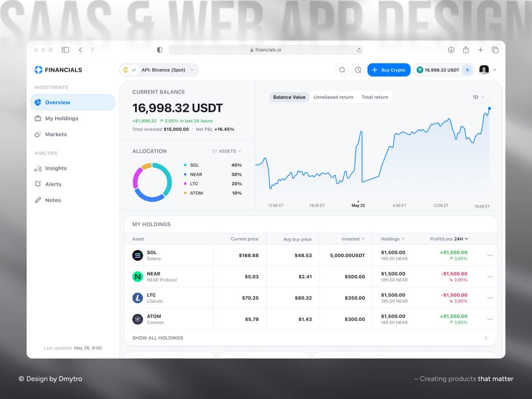Click the Financials logo
Screen dimensions: 532x399
coord(59,70)
